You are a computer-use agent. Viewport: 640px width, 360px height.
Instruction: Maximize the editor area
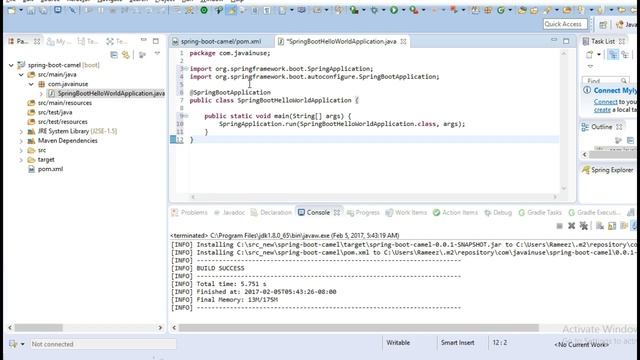[x=566, y=41]
